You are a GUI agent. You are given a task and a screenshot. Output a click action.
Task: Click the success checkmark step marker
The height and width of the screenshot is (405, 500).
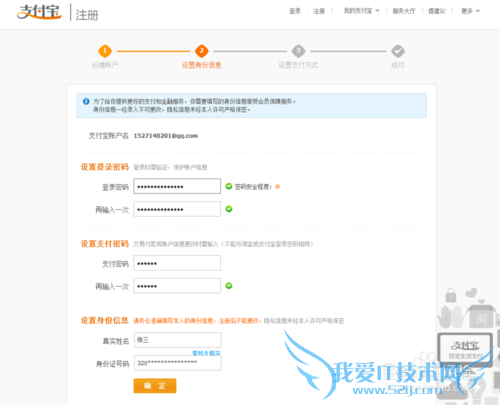[x=398, y=51]
